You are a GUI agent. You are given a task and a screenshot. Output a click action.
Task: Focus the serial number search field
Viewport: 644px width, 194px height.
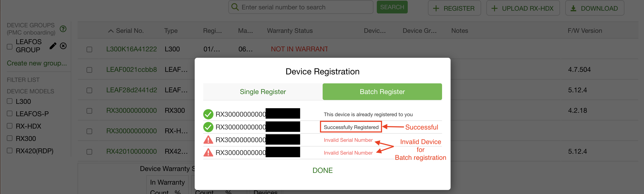(x=301, y=7)
